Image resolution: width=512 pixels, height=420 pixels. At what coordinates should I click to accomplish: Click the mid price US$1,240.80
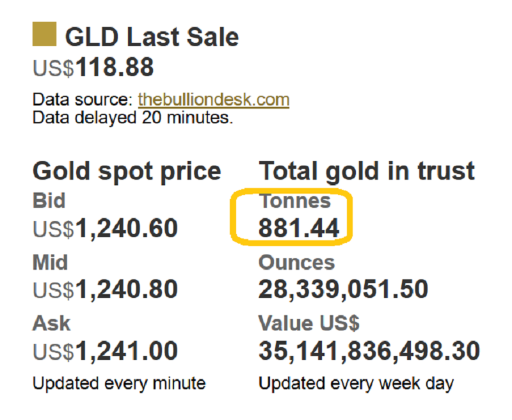click(105, 290)
